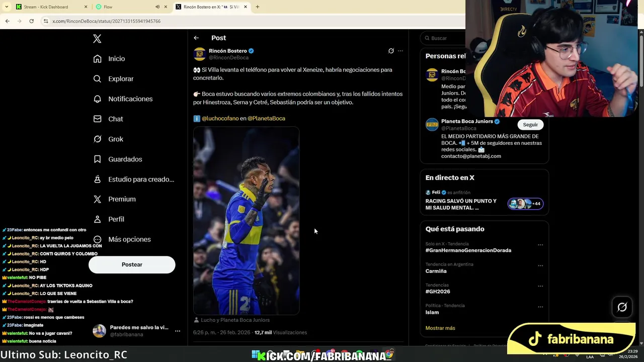The height and width of the screenshot is (362, 644).
Task: Click 12,7 mil Visualizaciones
Action: [x=281, y=332]
